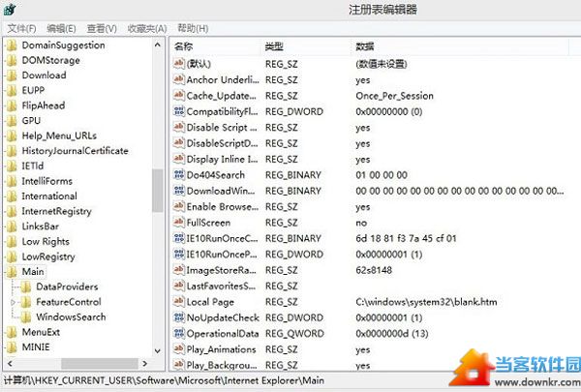This screenshot has width=581, height=392.
Task: Open the 帮助(H) menu
Action: coord(193,28)
